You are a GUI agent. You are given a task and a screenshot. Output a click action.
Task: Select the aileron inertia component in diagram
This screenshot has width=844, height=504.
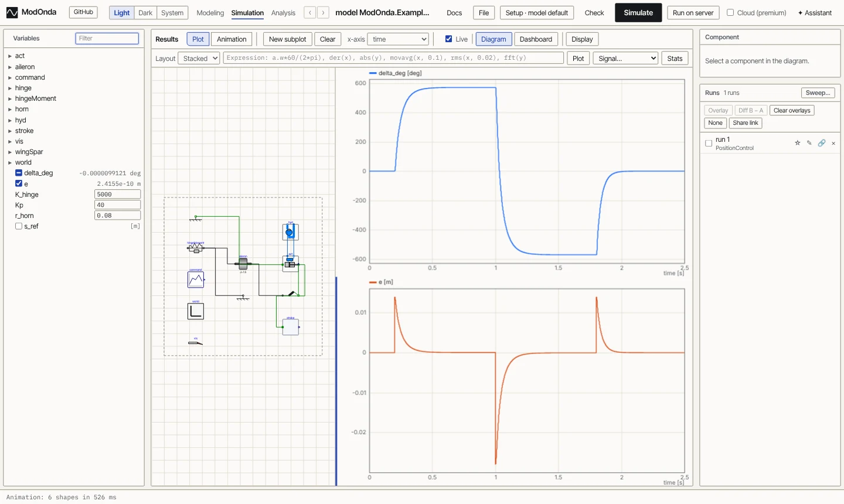pos(243,264)
